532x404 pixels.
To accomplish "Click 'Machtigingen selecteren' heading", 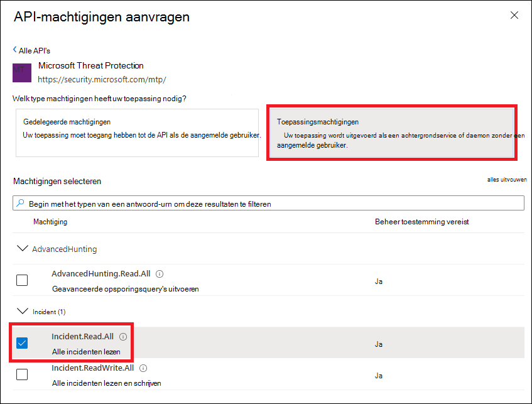I will pyautogui.click(x=57, y=182).
